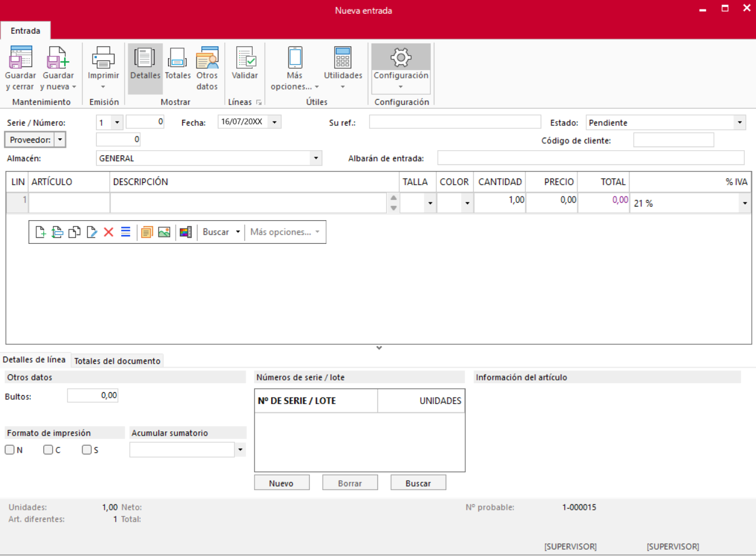Open the Utilidades calculator icon
Screen dimensions: 756x556
(343, 58)
